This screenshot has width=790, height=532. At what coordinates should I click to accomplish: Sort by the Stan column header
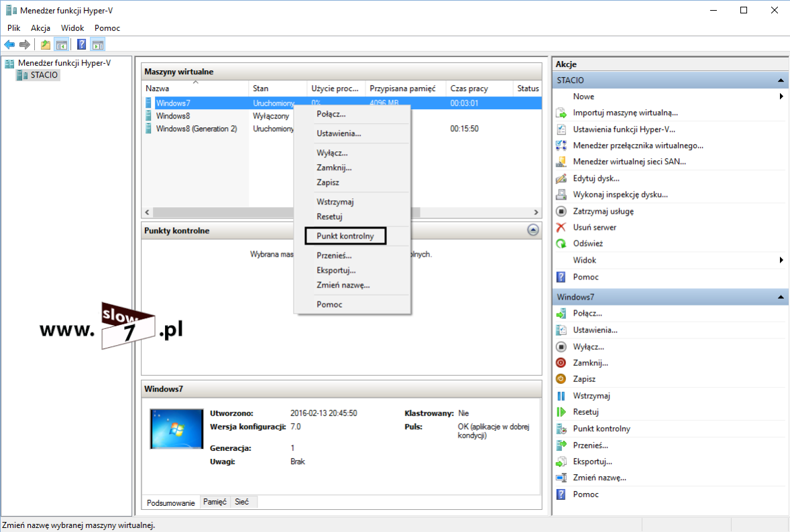coord(278,88)
